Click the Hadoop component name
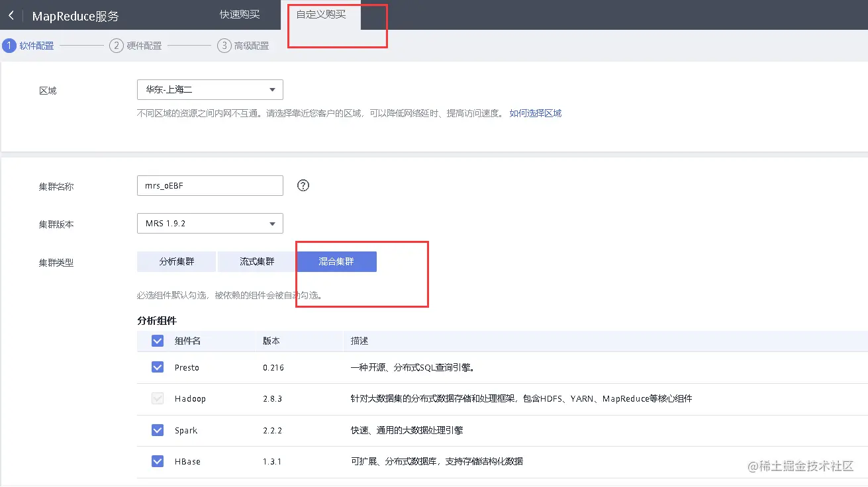 point(190,399)
